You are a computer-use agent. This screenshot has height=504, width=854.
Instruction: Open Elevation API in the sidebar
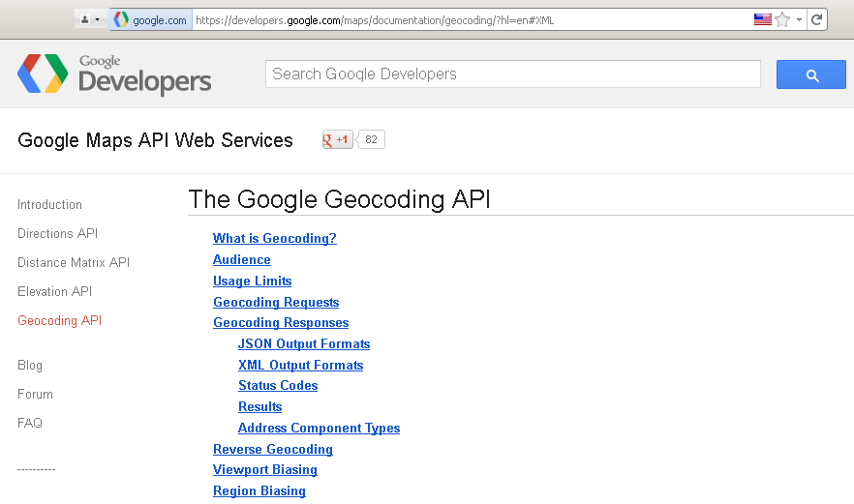pyautogui.click(x=54, y=292)
